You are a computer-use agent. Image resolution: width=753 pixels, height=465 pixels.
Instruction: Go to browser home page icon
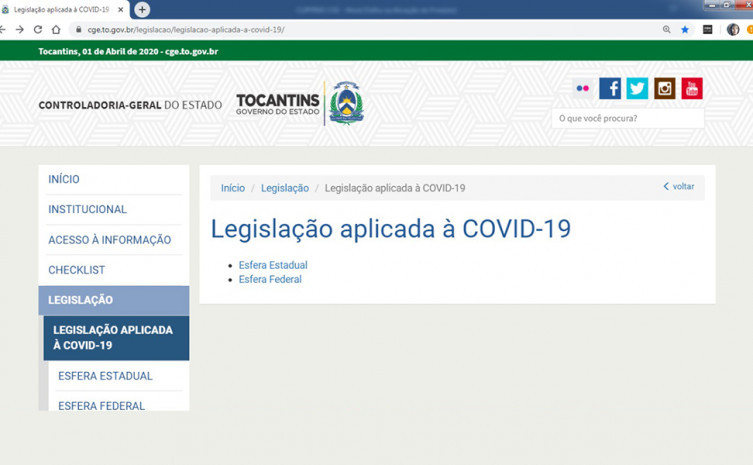[56, 30]
